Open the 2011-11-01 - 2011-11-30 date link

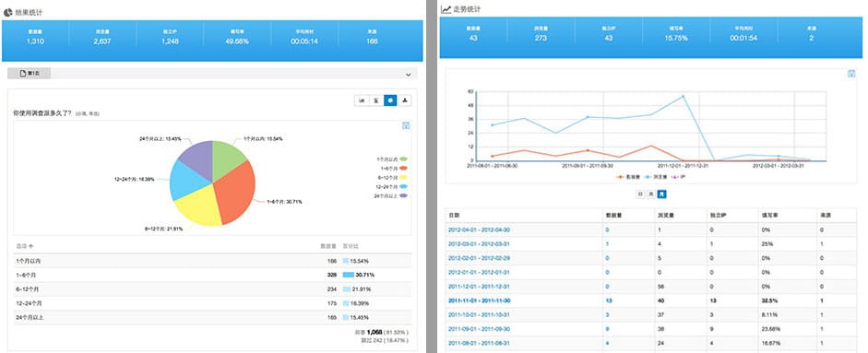pyautogui.click(x=479, y=300)
